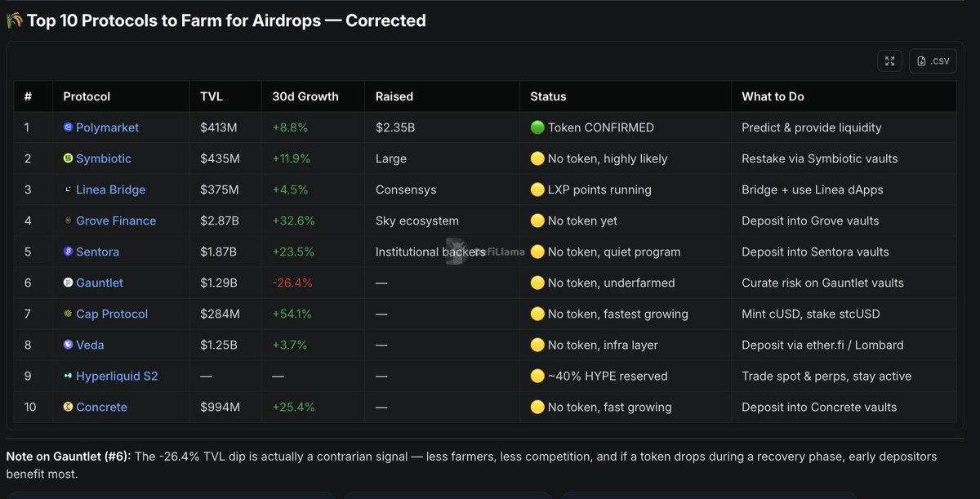Click the Sentora protocol logo icon
The image size is (980, 499).
[x=69, y=252]
